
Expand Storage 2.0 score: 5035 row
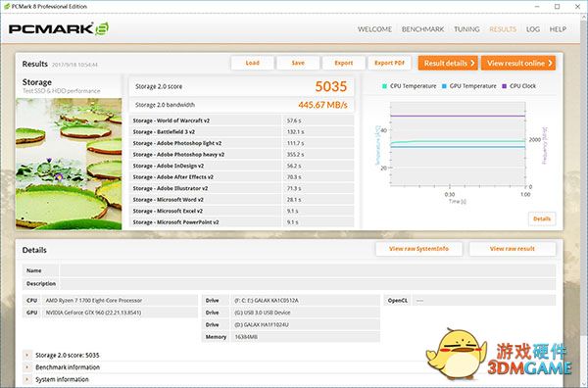tap(27, 355)
